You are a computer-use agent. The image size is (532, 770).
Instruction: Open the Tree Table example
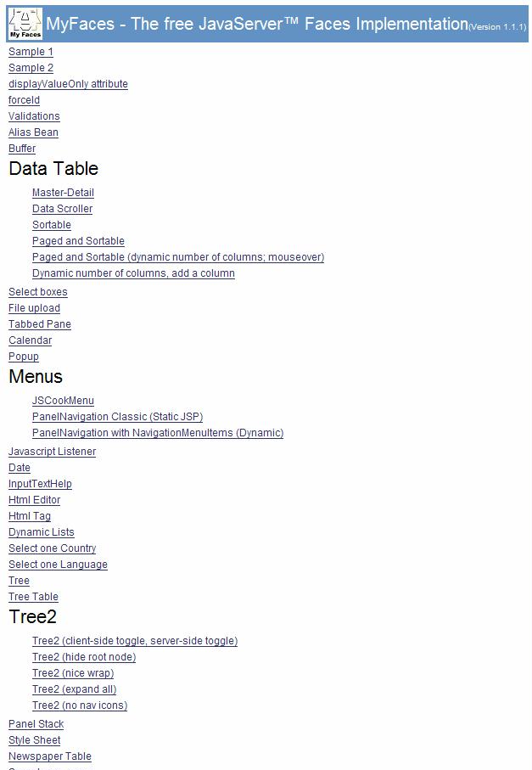[x=33, y=597]
